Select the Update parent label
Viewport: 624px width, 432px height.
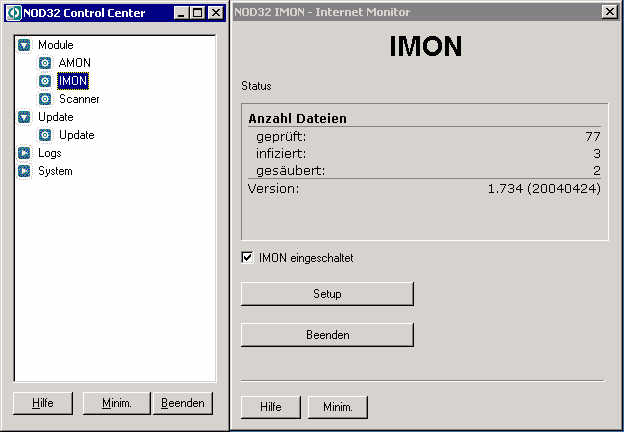click(x=56, y=117)
